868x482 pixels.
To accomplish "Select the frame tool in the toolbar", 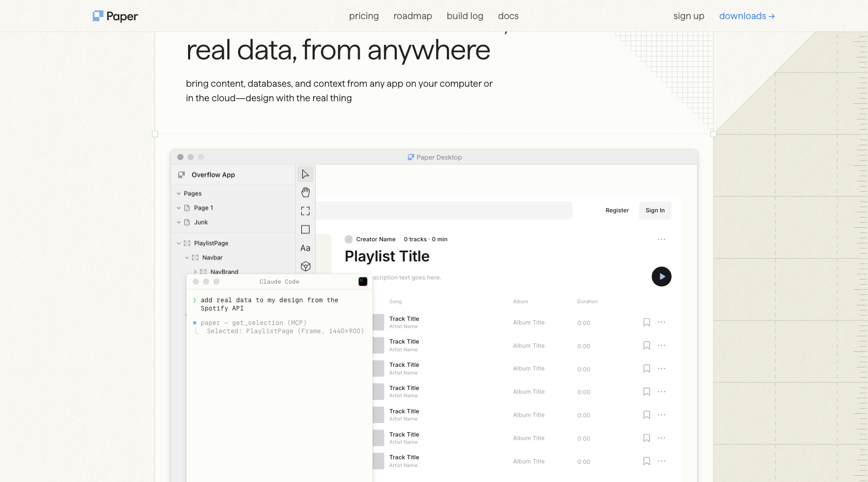I will (x=305, y=211).
